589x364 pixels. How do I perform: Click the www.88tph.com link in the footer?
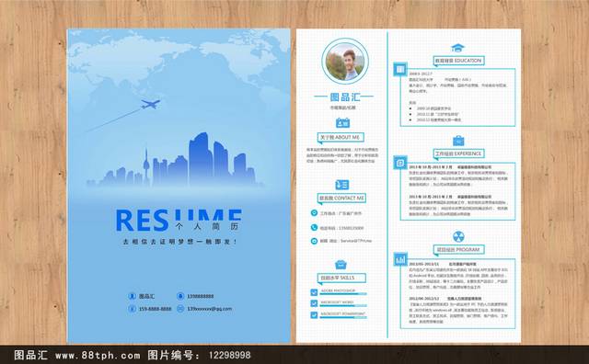[98, 355]
